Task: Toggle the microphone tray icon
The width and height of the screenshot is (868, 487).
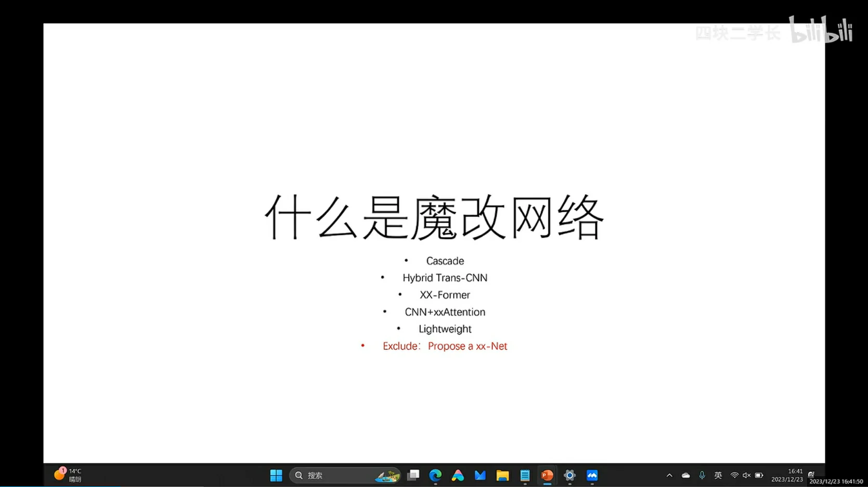Action: 702,475
